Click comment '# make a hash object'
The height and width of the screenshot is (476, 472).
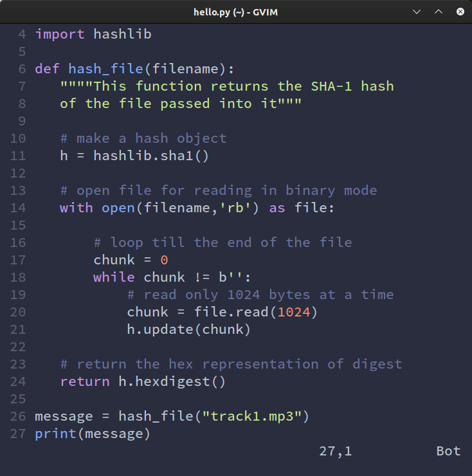click(x=143, y=138)
